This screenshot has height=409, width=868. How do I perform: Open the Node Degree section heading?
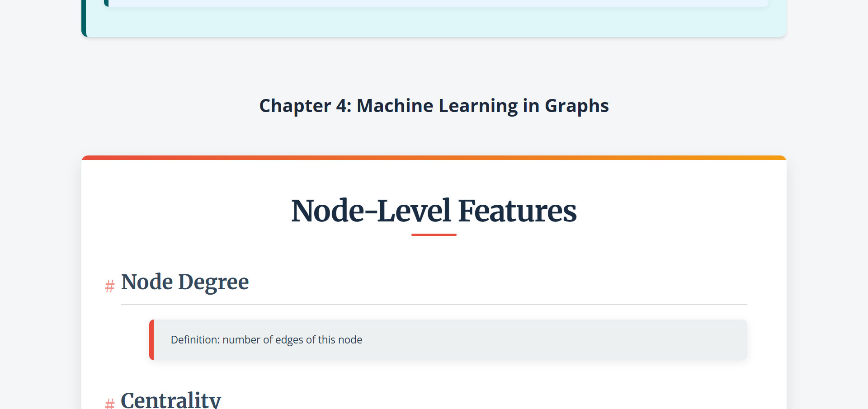[x=185, y=282]
